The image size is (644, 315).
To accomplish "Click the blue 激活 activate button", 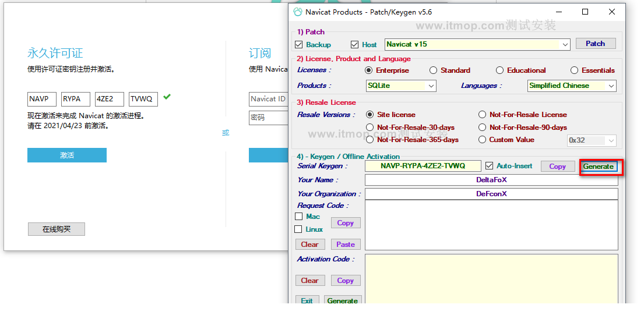I will pyautogui.click(x=67, y=155).
